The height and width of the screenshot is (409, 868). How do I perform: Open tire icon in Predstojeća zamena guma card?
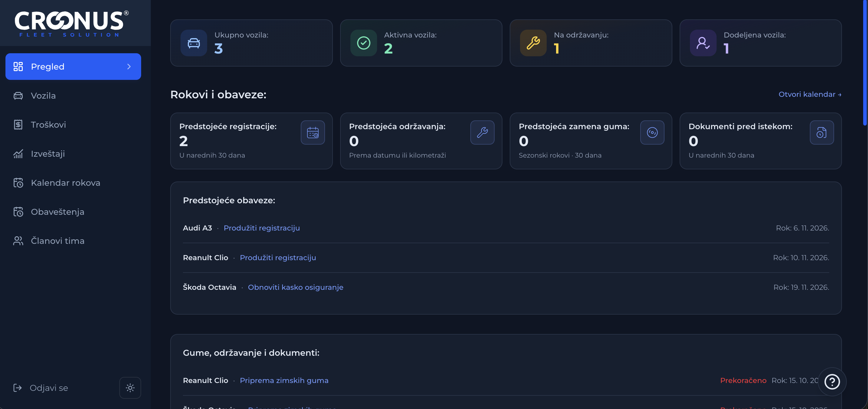coord(652,133)
